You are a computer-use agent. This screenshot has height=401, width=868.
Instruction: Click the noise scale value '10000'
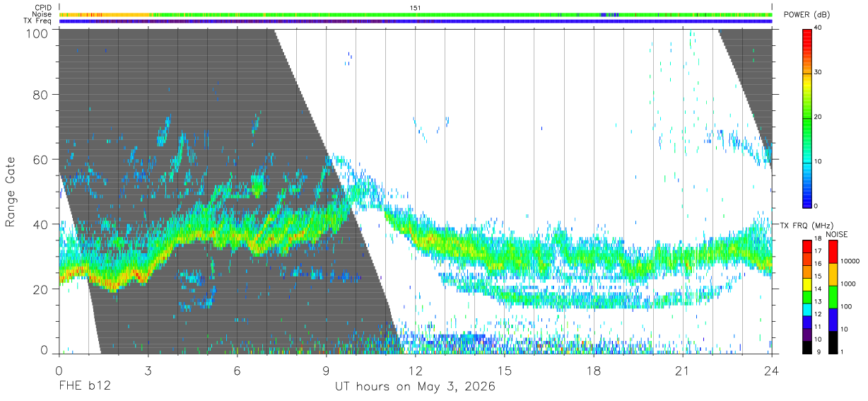click(849, 261)
